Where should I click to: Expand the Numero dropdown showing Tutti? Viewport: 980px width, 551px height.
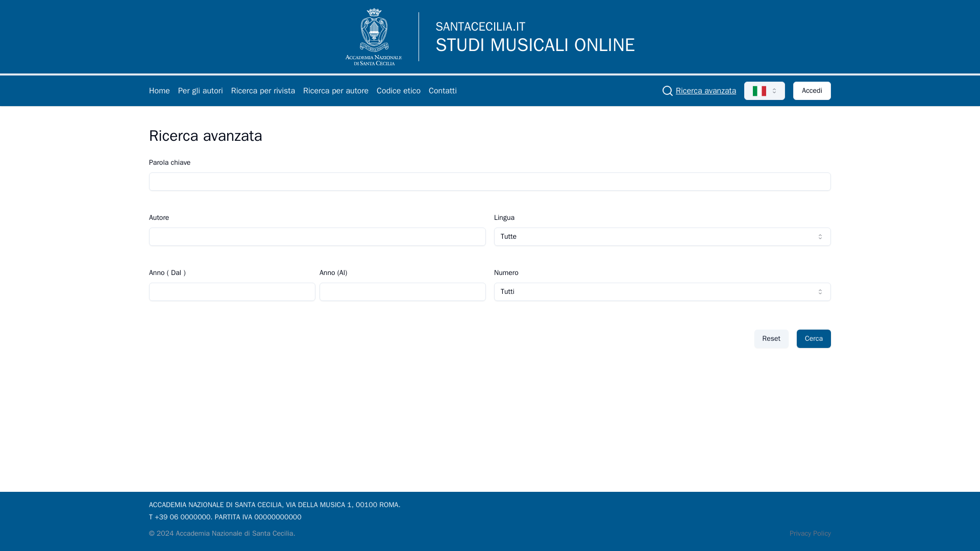[x=662, y=292]
